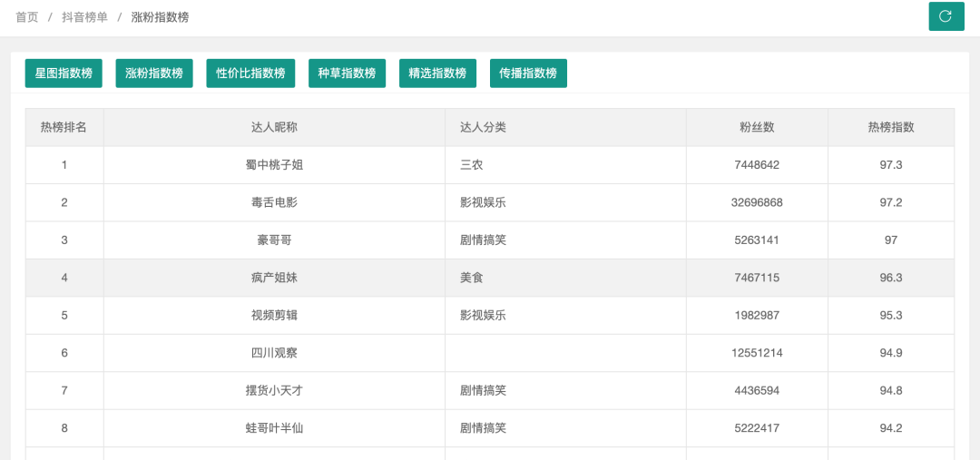Open the 传播指数榜 tab
Screen dimensions: 980x460
pyautogui.click(x=528, y=73)
